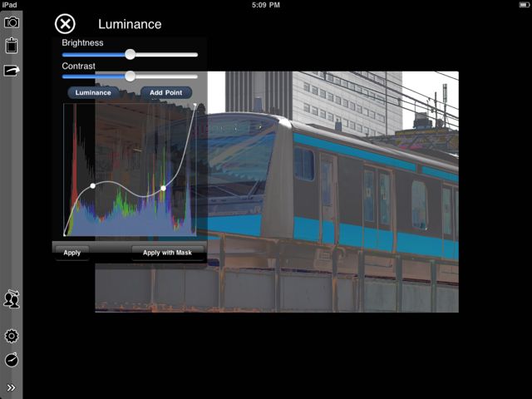
Task: Tap the Add Point button
Action: (166, 92)
